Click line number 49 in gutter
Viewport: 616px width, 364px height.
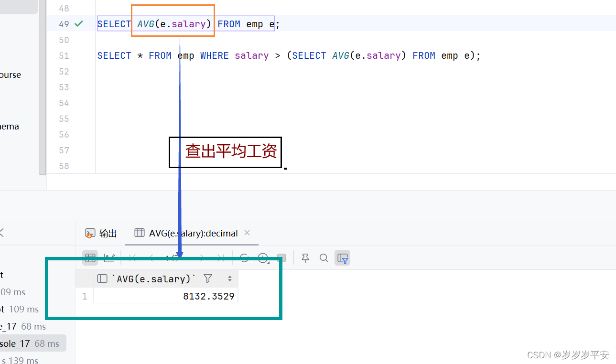coord(64,24)
